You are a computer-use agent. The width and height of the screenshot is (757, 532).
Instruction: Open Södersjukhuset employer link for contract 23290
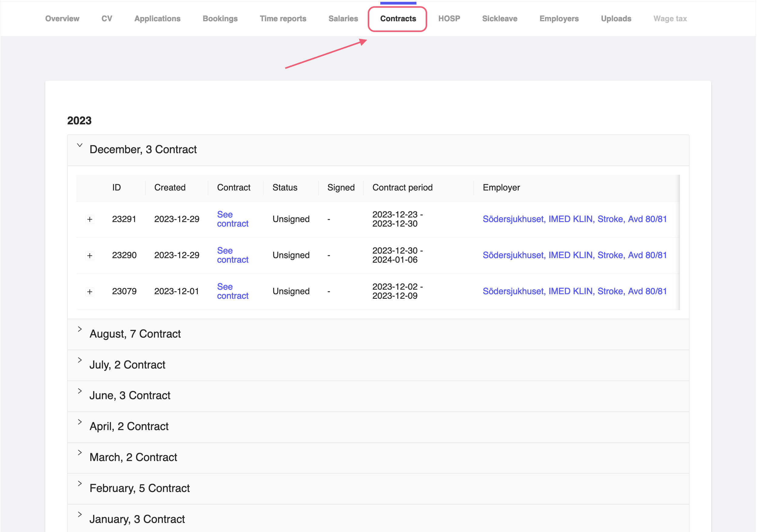[x=574, y=255]
